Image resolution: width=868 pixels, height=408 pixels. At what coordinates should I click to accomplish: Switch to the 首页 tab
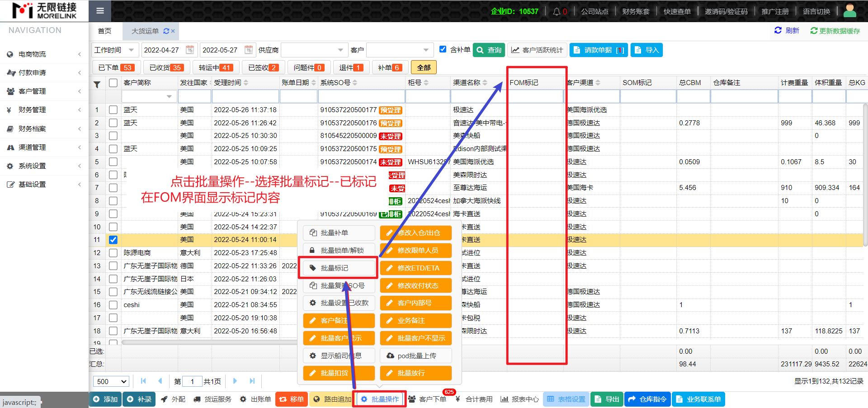click(104, 31)
